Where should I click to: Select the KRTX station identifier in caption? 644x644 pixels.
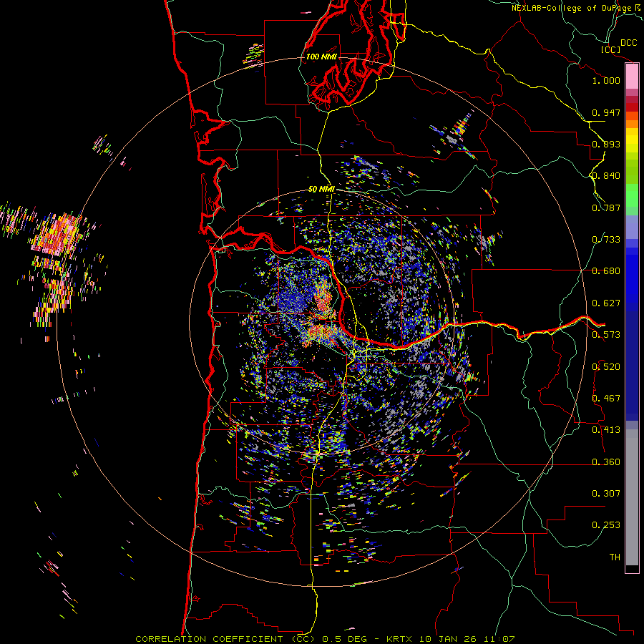pos(401,639)
